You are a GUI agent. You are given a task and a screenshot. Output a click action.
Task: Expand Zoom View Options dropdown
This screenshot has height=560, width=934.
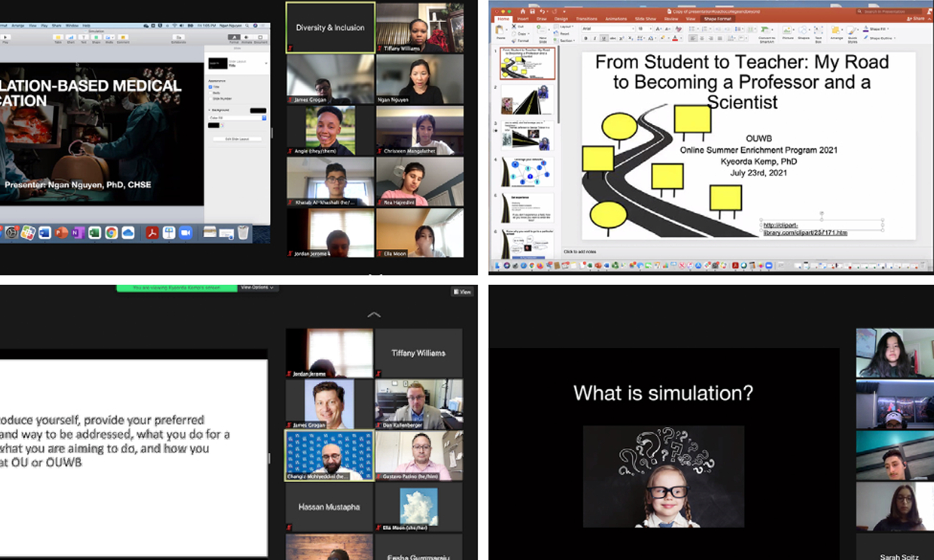coord(256,288)
